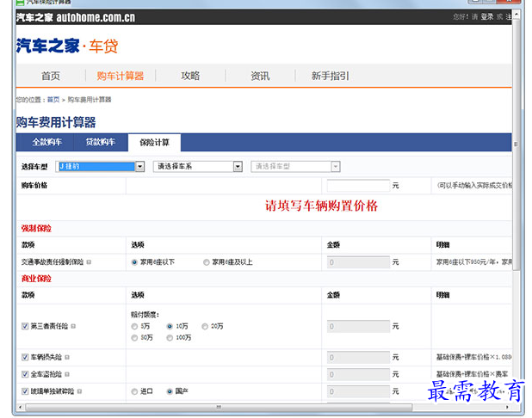Screen dimensions: 532x418
Task: Click info icon beside 第三者责任险
Action: tap(73, 326)
